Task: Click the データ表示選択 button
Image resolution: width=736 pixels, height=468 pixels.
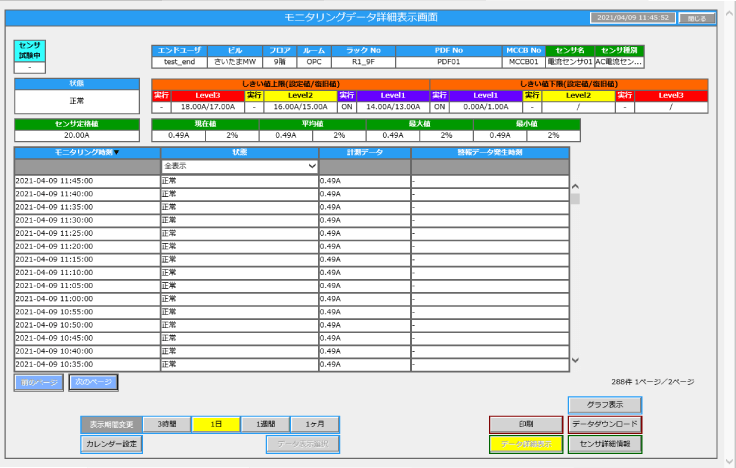Action: pos(303,444)
